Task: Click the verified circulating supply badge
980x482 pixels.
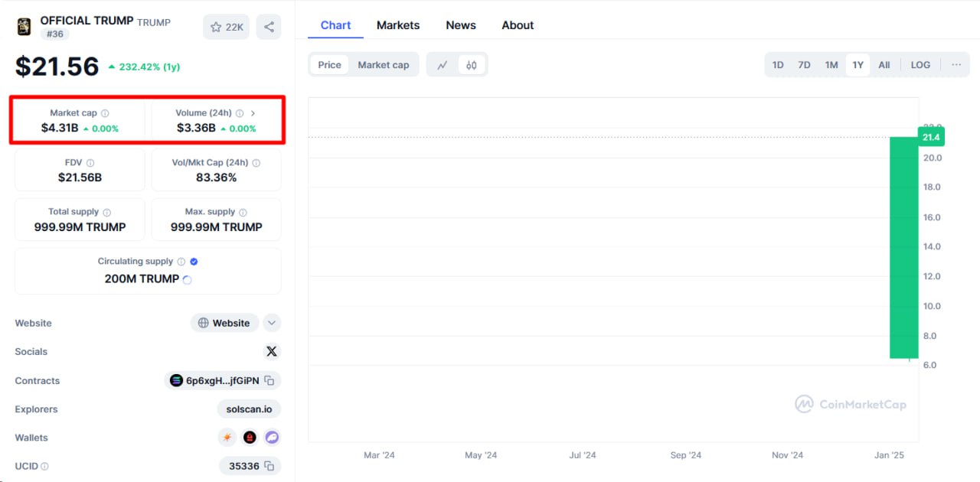Action: 194,262
